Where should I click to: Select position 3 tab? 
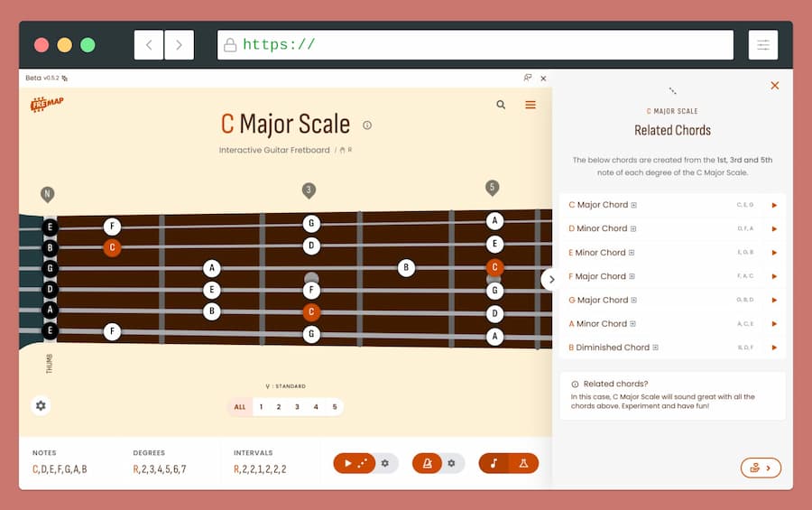[297, 407]
